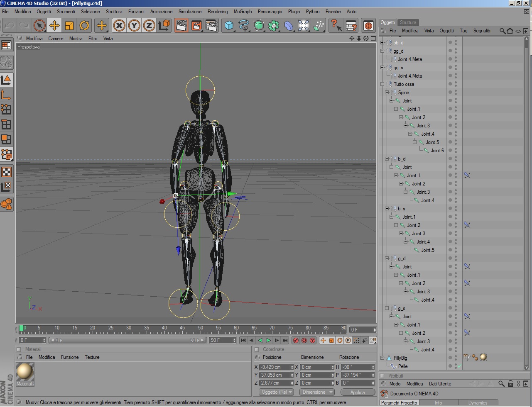Collapse the gg_d object group
532x407 pixels.
[382, 51]
